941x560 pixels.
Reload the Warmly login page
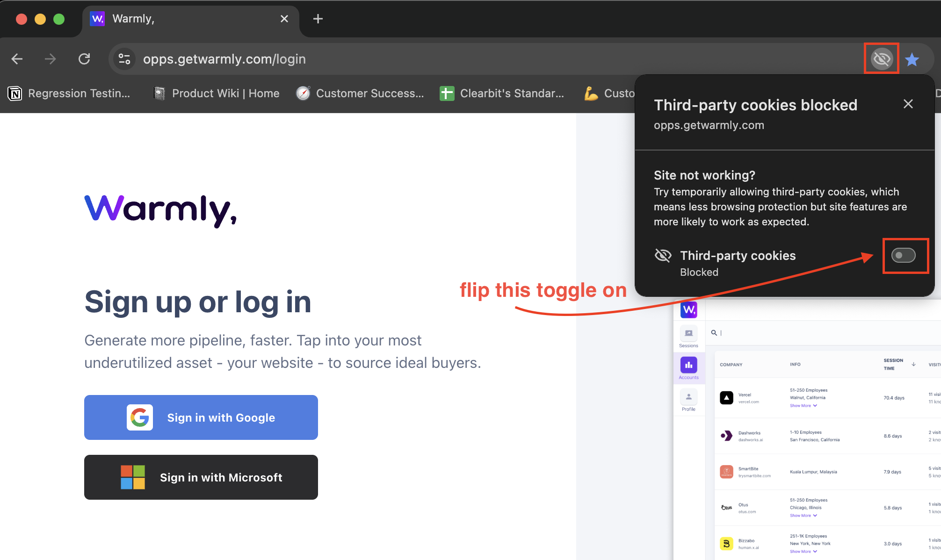pyautogui.click(x=84, y=59)
